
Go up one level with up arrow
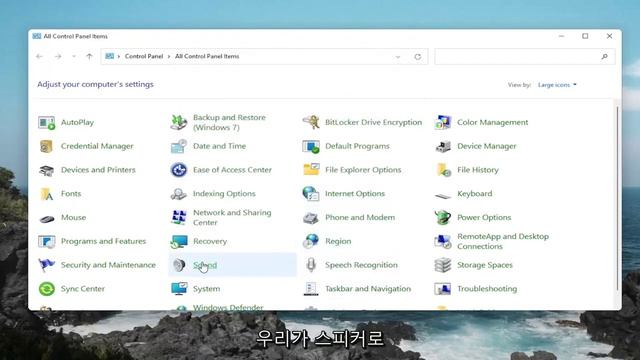[89, 56]
